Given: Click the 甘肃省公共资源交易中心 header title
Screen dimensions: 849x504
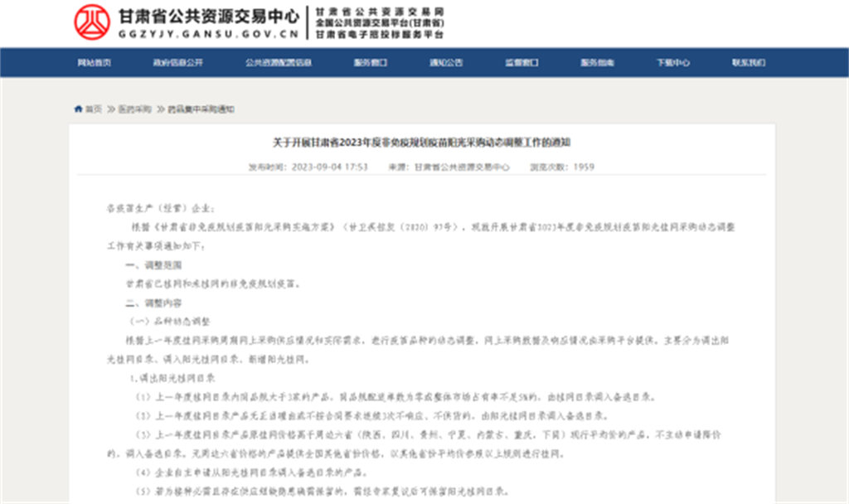Looking at the screenshot, I should 208,17.
